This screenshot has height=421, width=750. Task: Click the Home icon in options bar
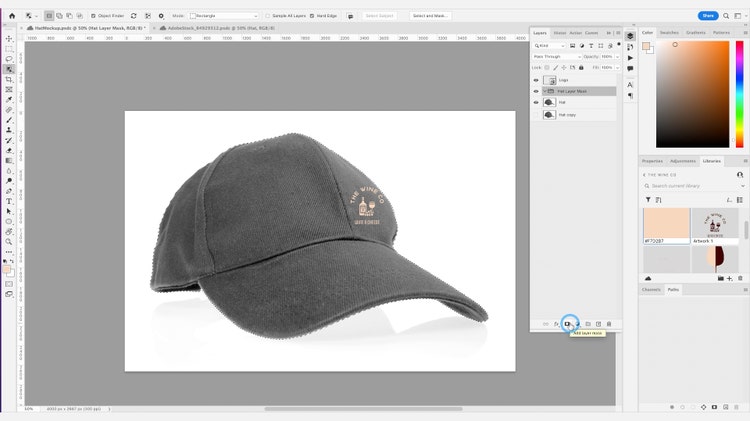point(11,16)
